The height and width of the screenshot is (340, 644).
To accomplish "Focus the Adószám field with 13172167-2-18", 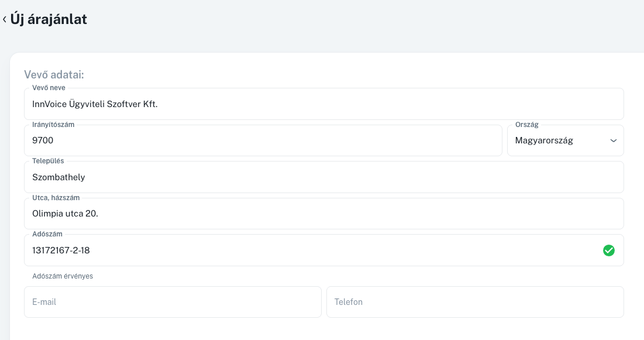I will (x=310, y=250).
